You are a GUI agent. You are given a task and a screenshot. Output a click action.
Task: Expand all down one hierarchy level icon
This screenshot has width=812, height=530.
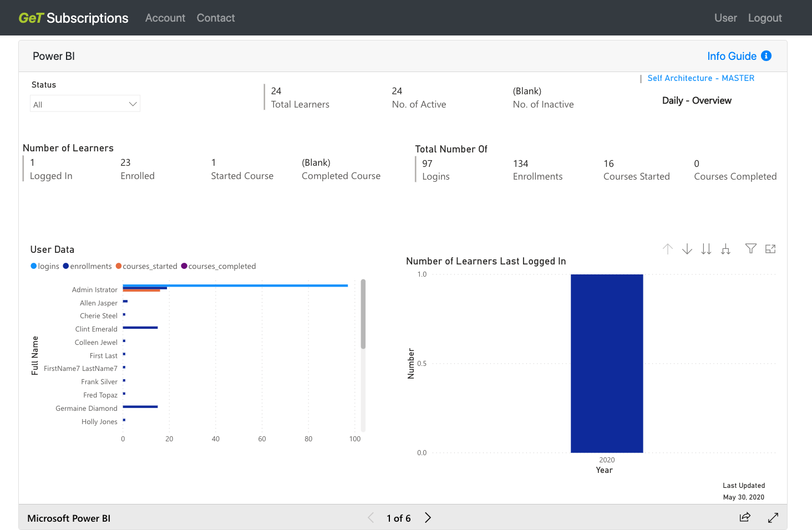click(x=725, y=249)
